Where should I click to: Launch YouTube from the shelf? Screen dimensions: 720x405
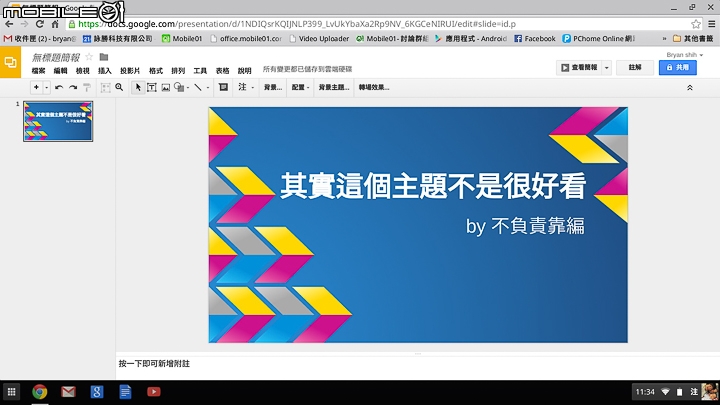(153, 392)
